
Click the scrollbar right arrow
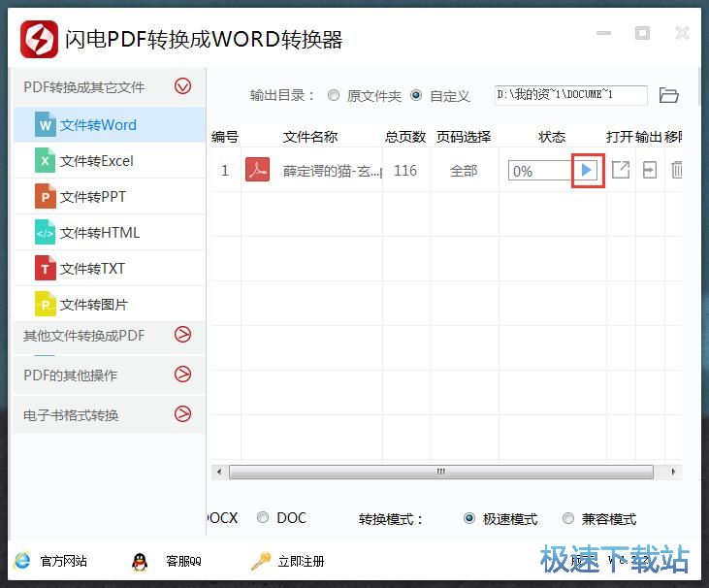[673, 472]
